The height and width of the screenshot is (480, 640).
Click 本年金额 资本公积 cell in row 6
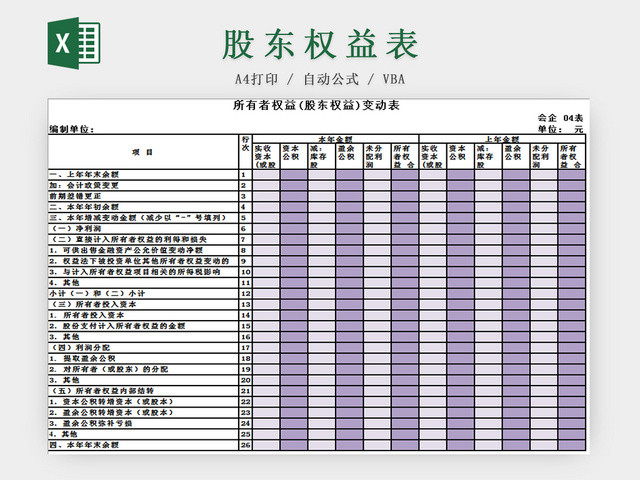[x=294, y=229]
